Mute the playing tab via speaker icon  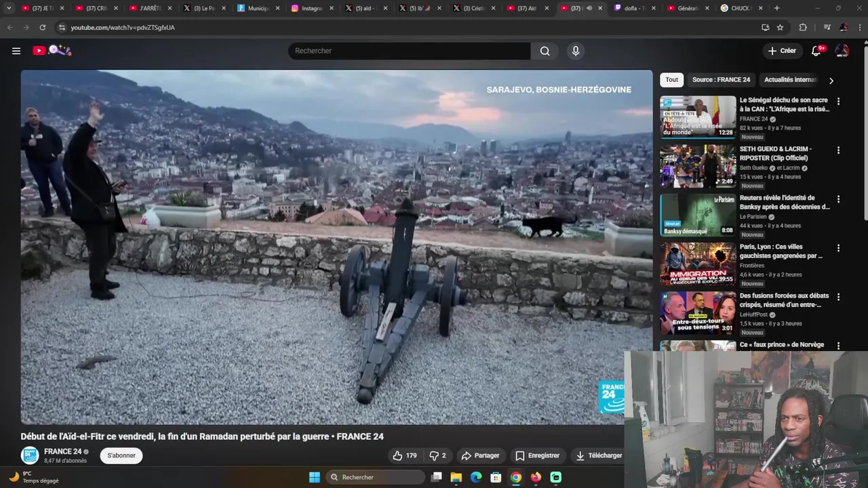(x=589, y=8)
